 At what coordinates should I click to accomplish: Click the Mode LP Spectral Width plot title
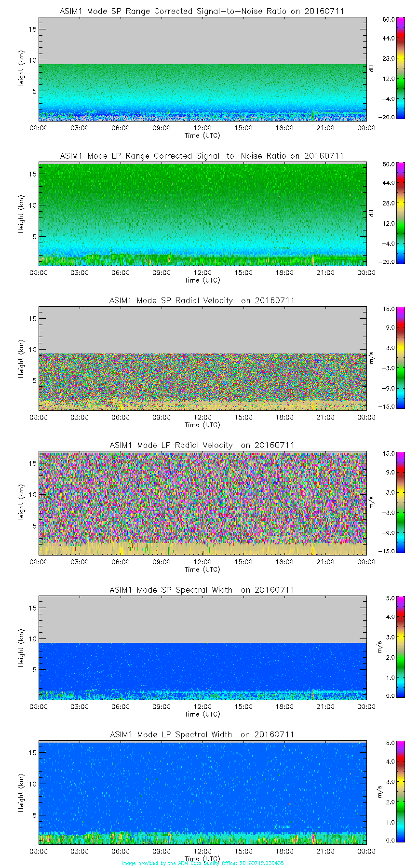click(202, 734)
